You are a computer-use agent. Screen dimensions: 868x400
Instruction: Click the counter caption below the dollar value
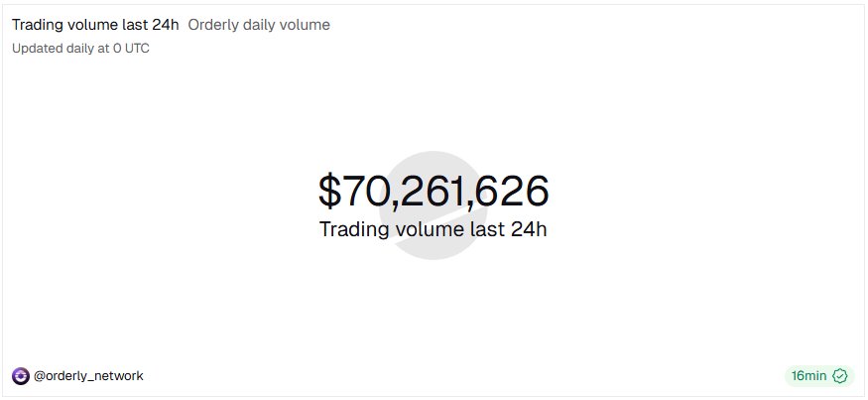pyautogui.click(x=434, y=229)
